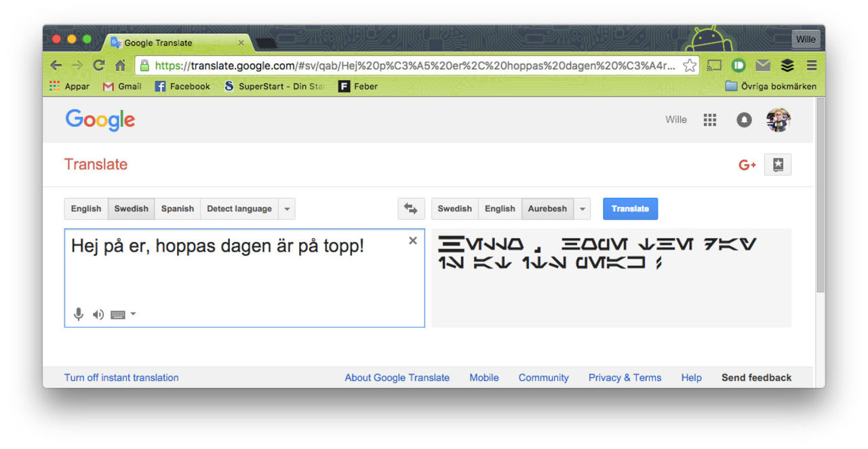This screenshot has width=868, height=449.
Task: Select Spanish as source language
Action: tap(177, 208)
